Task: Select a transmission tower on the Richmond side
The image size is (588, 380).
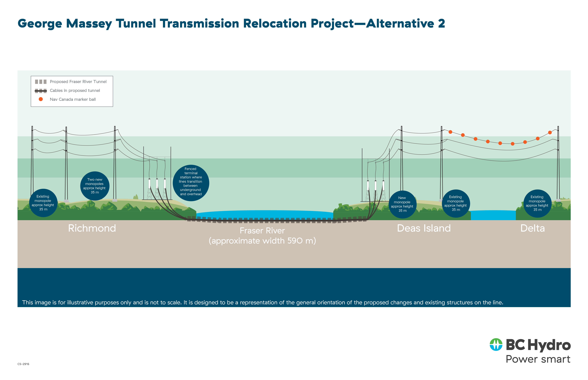Action: (x=32, y=160)
